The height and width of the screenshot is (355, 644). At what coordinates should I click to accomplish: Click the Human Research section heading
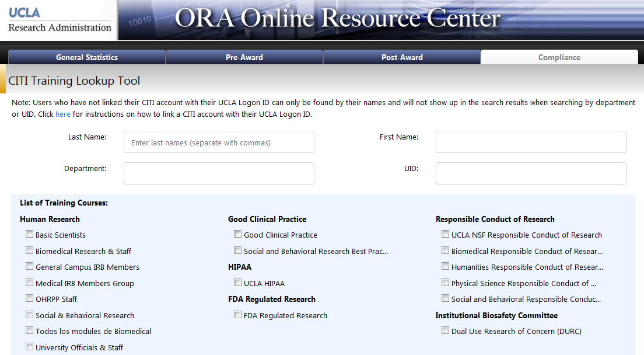[50, 219]
